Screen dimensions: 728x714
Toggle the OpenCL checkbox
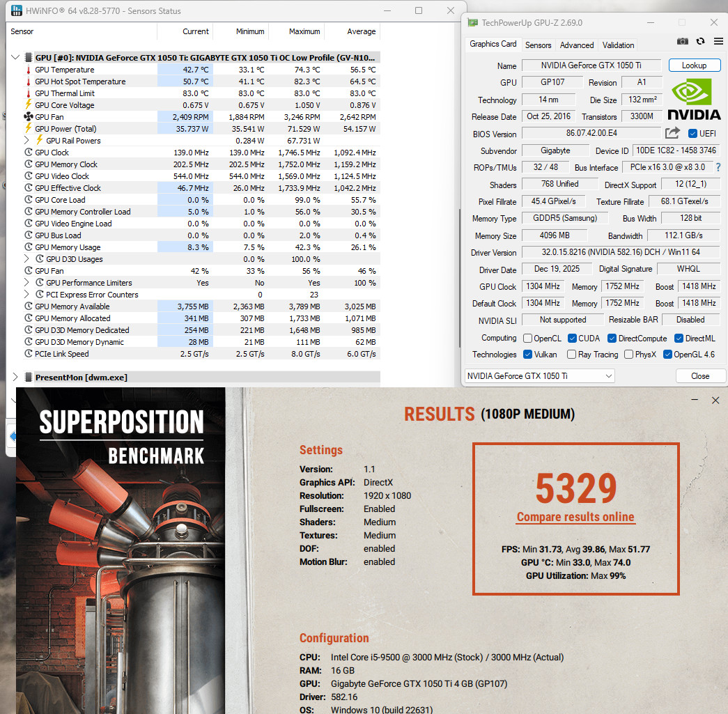click(x=527, y=338)
